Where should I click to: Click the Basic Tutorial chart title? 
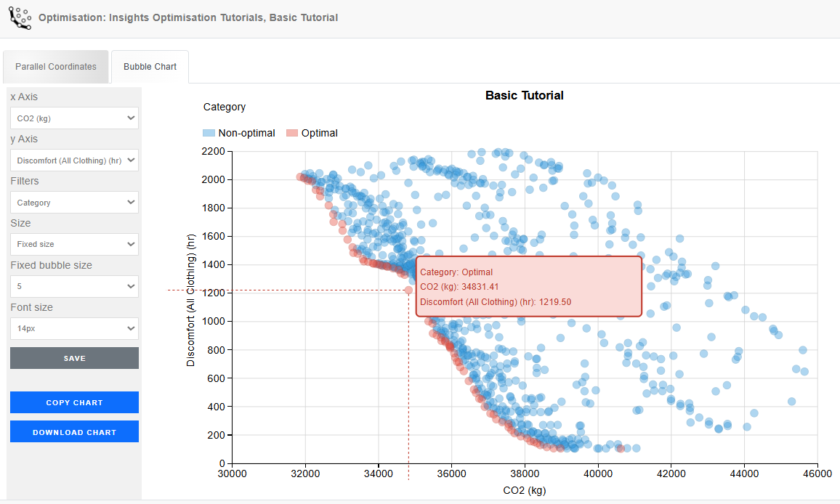pyautogui.click(x=524, y=95)
